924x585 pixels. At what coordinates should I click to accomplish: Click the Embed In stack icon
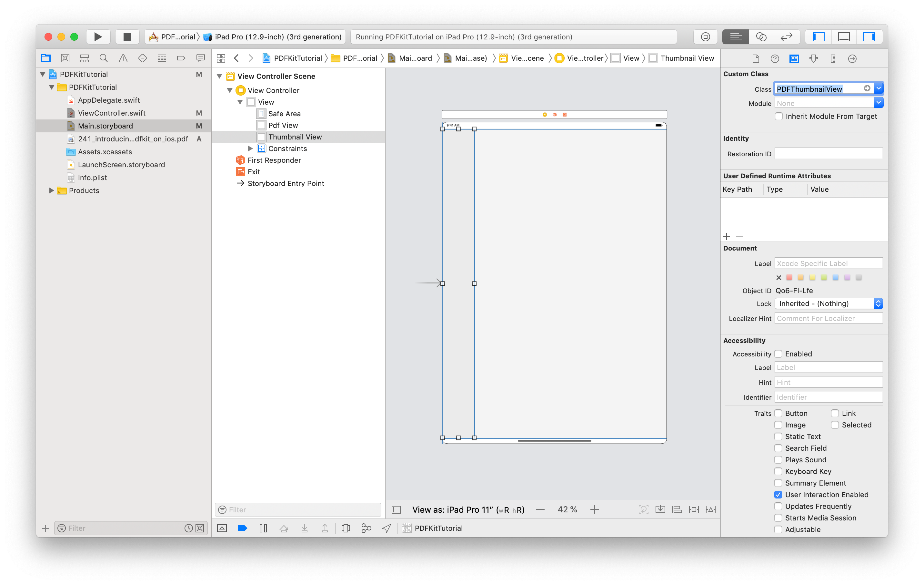click(x=660, y=510)
